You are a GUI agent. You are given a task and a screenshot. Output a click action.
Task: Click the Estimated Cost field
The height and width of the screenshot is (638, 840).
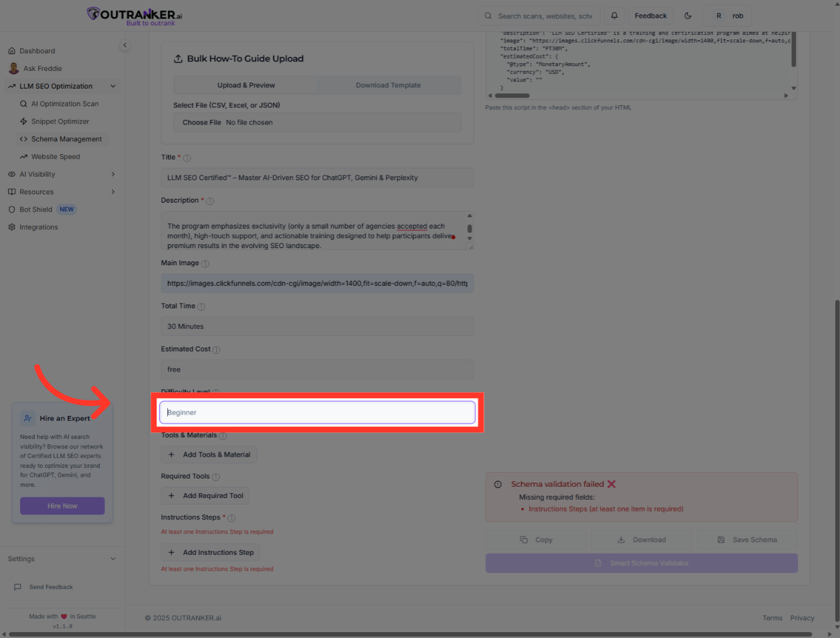coord(317,370)
